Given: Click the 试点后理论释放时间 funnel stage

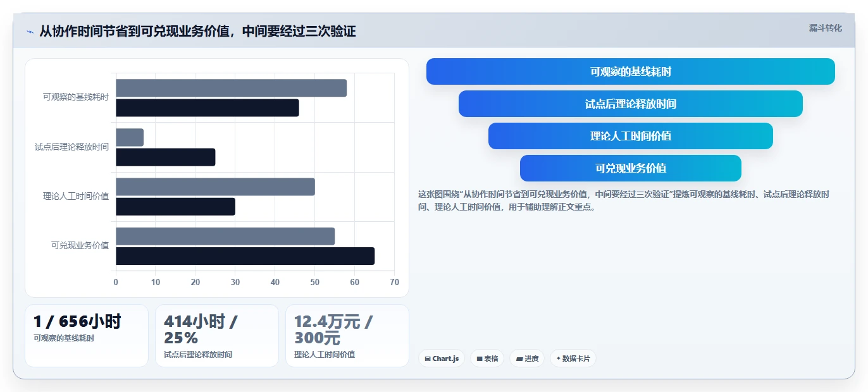Looking at the screenshot, I should click(631, 104).
